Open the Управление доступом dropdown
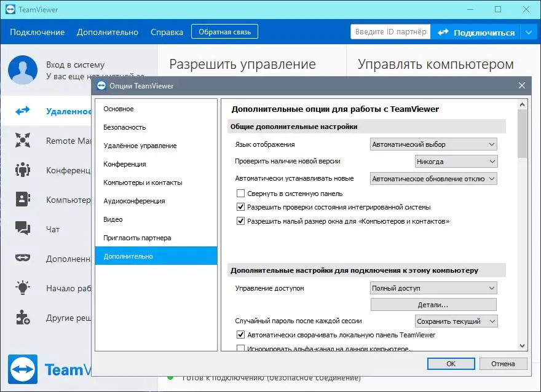Image resolution: width=541 pixels, height=392 pixels. 433,288
